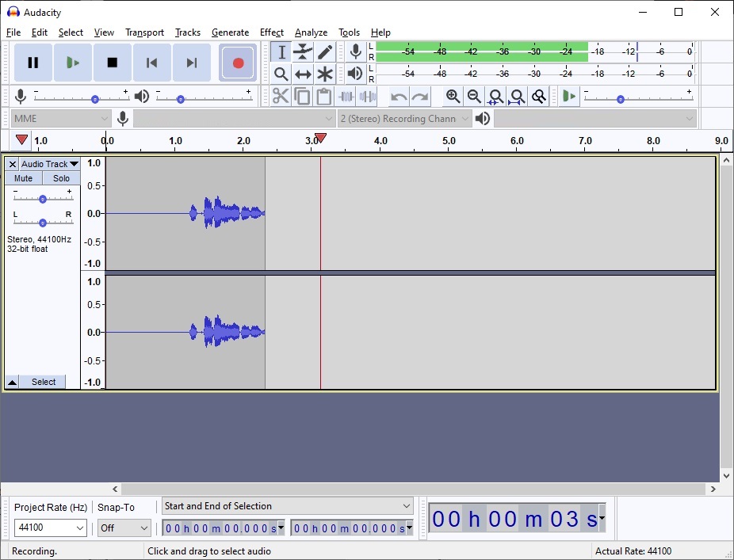Open the Edit menu
This screenshot has width=734, height=560.
click(40, 32)
